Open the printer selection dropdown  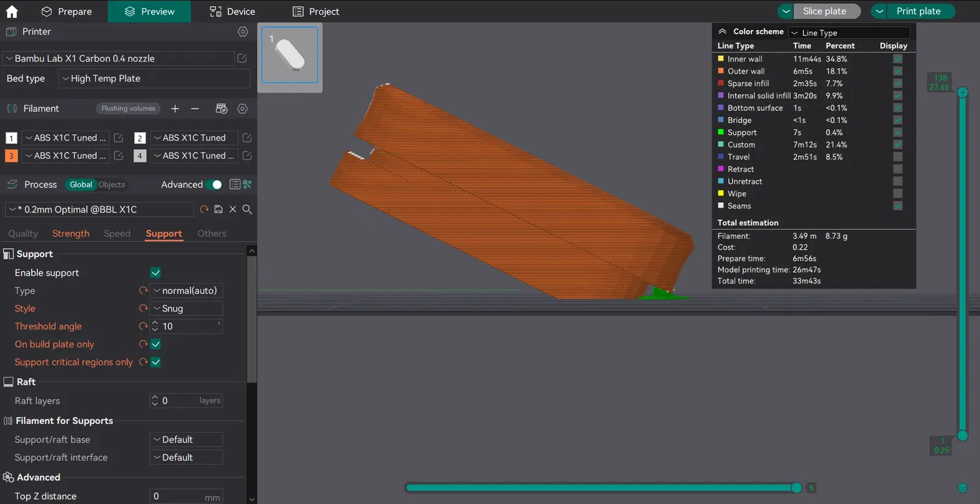pyautogui.click(x=119, y=58)
